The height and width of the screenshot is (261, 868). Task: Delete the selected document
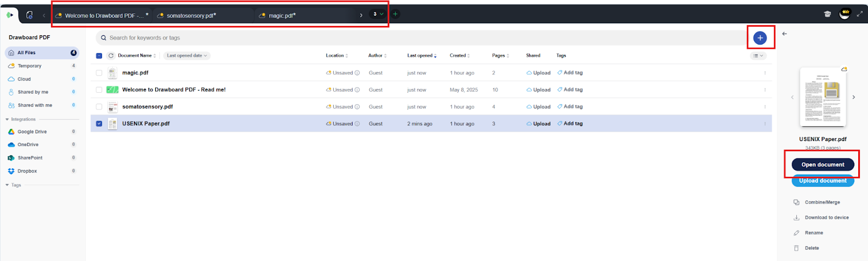tap(807, 248)
